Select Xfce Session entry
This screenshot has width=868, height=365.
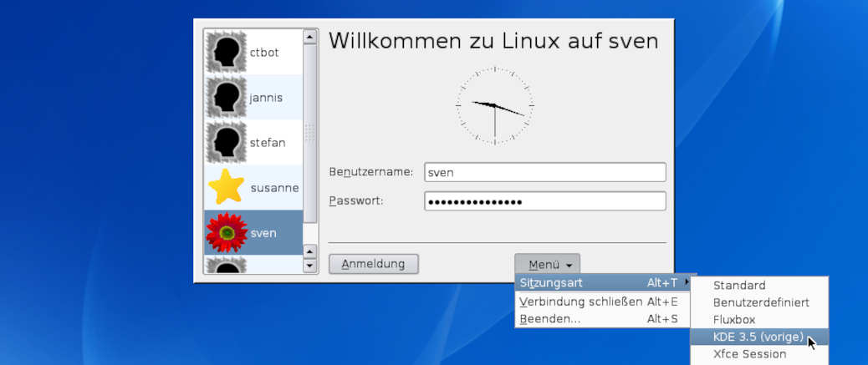click(759, 353)
